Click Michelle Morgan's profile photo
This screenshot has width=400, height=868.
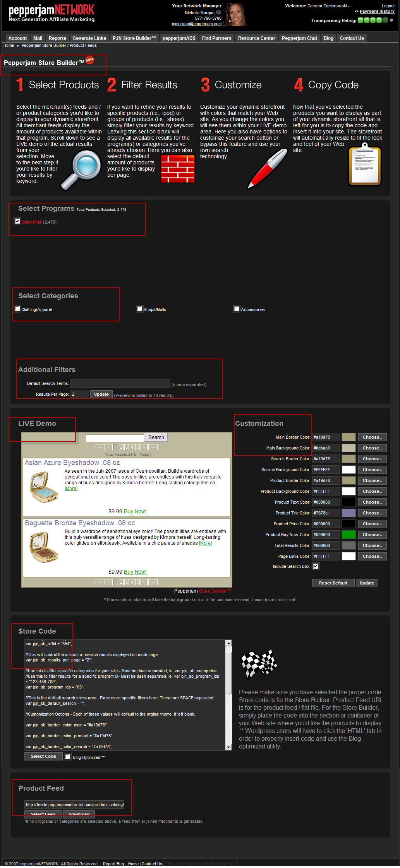point(235,15)
